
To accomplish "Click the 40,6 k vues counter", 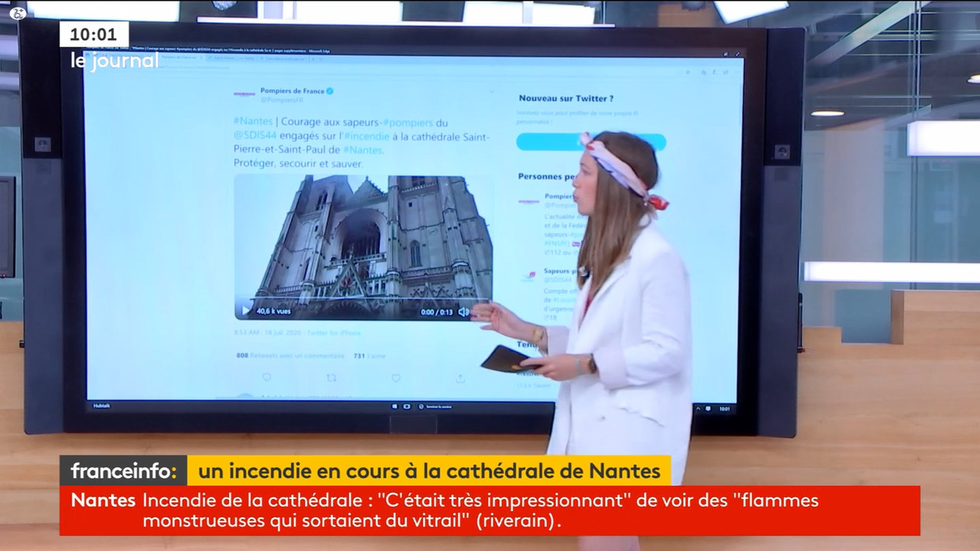I will tap(273, 311).
